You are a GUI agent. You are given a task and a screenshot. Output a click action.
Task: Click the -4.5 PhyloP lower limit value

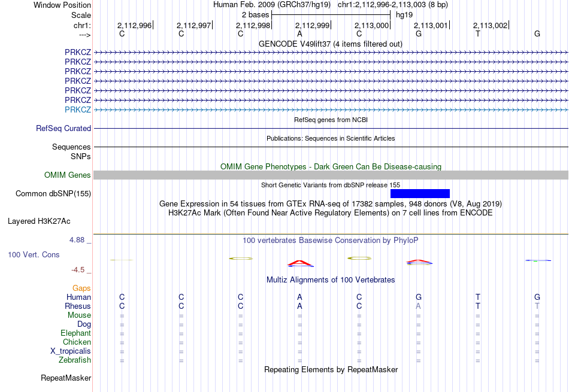click(78, 270)
